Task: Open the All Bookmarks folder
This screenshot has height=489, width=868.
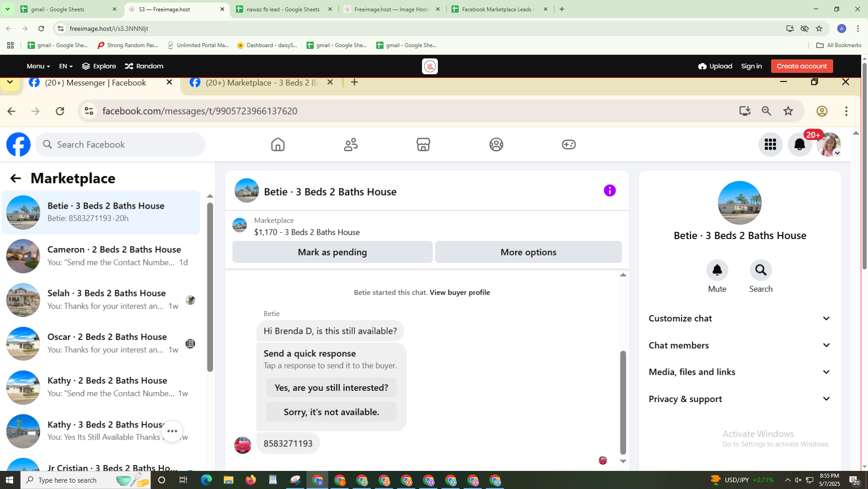Action: click(839, 45)
